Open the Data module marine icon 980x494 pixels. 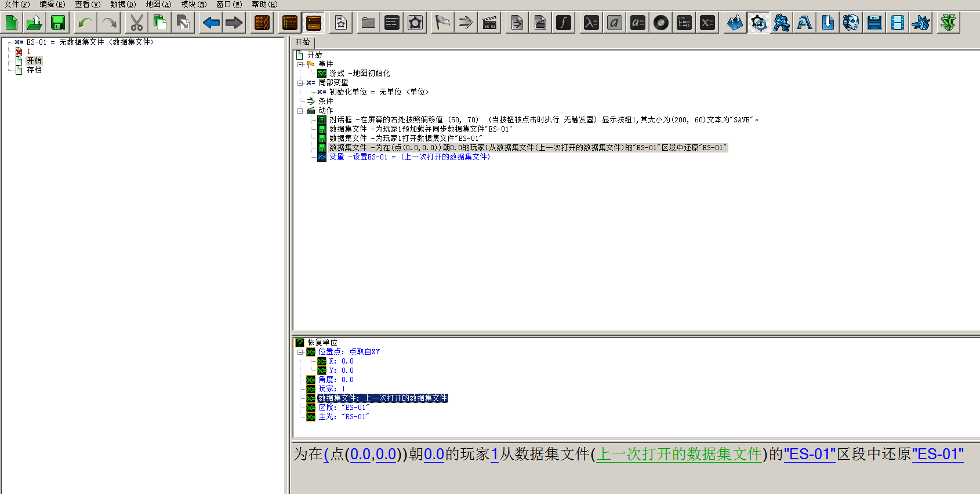782,23
